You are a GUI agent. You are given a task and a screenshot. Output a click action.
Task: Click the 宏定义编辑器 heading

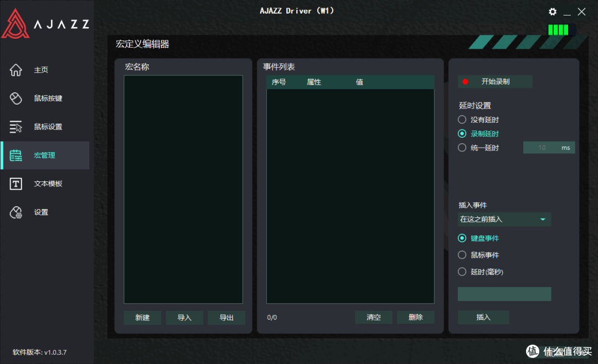pos(142,44)
